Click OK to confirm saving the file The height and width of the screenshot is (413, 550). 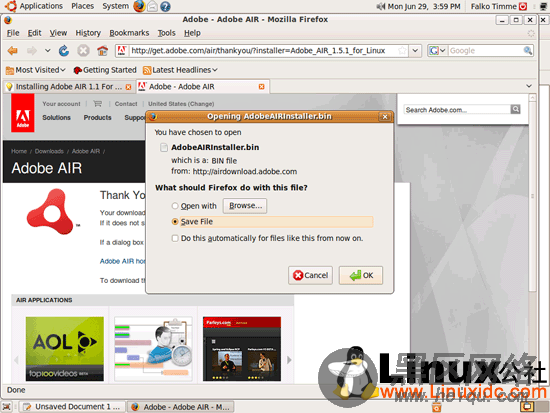361,275
